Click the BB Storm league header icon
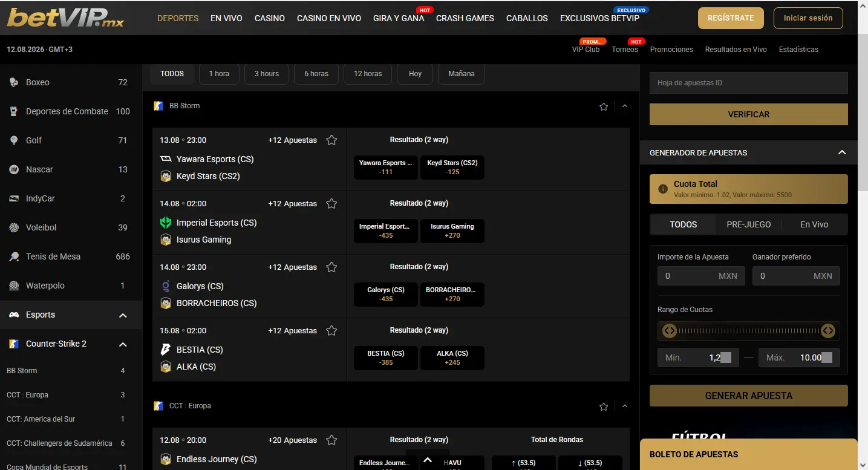Viewport: 868px width, 470px height. [x=158, y=106]
